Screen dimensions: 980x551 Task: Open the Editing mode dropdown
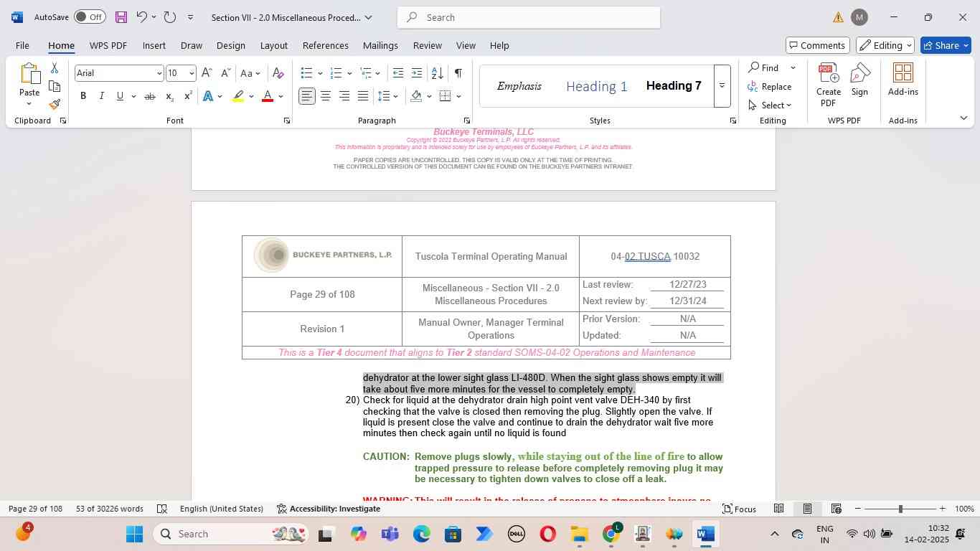[885, 45]
